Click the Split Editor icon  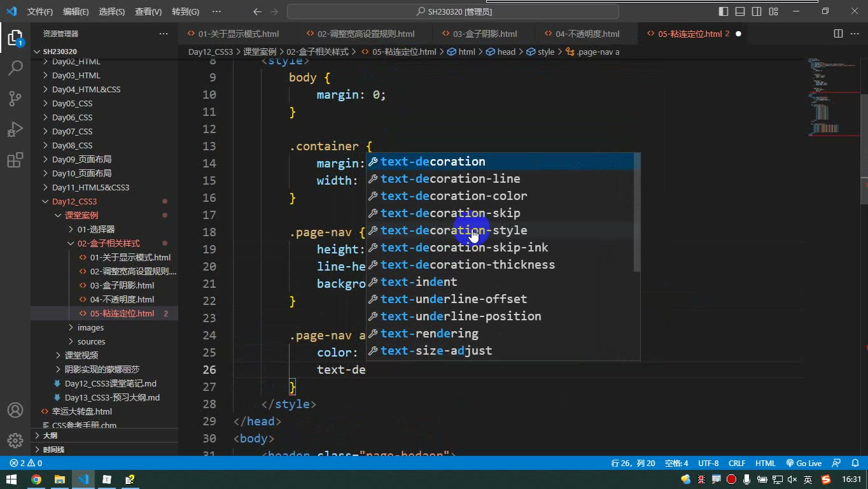tap(838, 34)
